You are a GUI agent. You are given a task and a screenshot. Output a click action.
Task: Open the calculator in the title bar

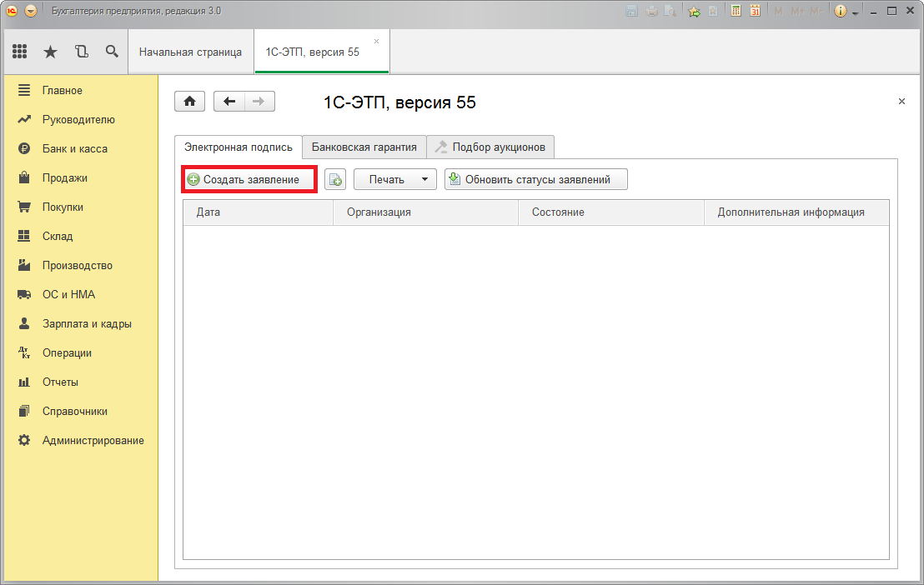coord(736,11)
